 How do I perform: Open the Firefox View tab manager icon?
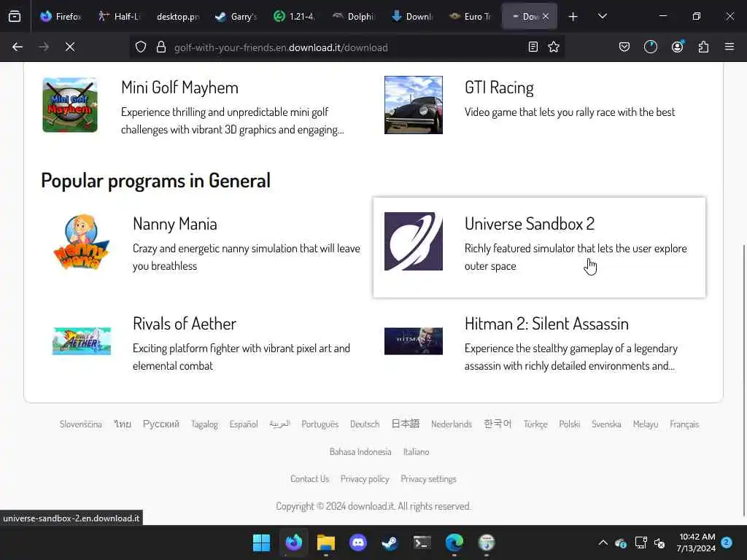tap(15, 16)
